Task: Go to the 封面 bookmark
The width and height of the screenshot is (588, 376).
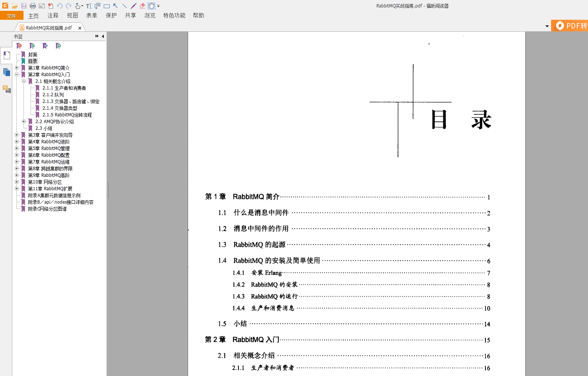Action: click(33, 54)
